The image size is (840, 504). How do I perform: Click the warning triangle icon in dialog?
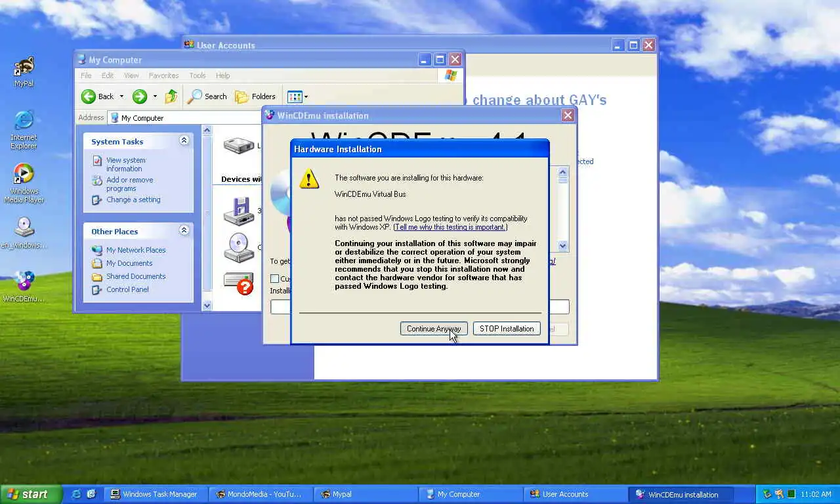coord(309,178)
